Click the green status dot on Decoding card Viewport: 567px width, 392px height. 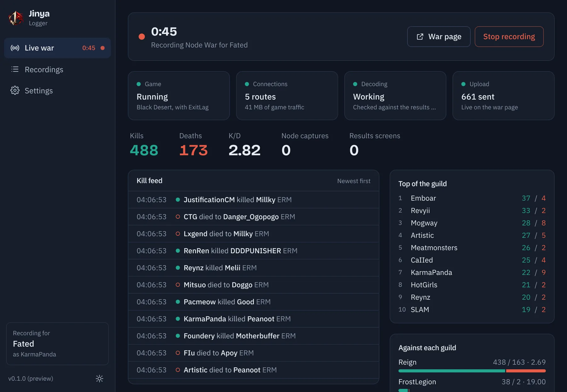pyautogui.click(x=355, y=84)
